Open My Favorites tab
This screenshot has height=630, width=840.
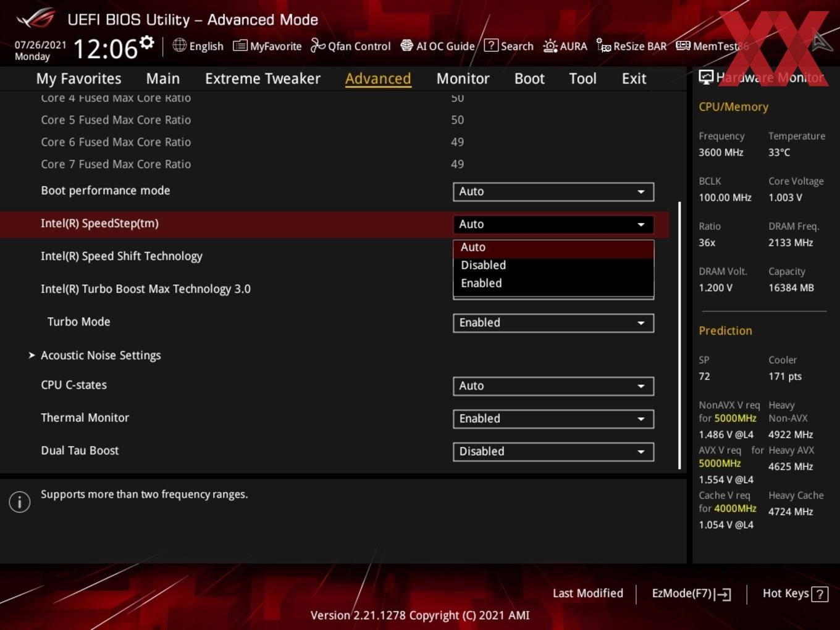78,78
